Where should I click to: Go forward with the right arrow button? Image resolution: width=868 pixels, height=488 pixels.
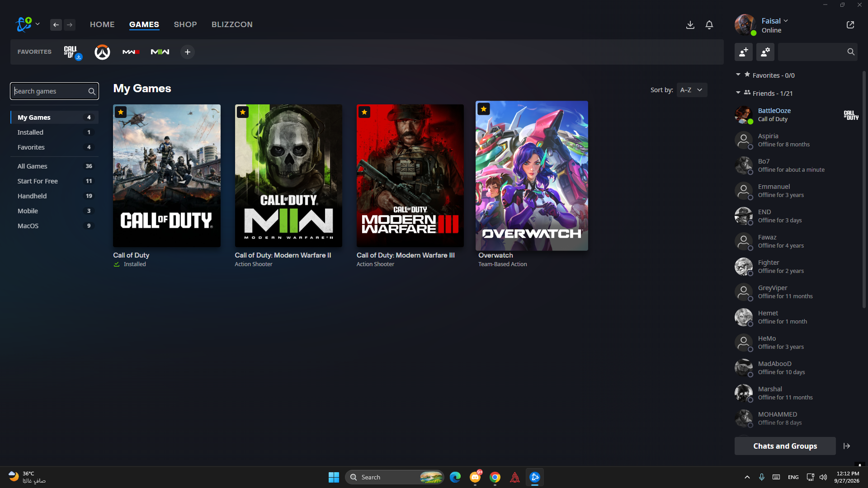tap(70, 25)
